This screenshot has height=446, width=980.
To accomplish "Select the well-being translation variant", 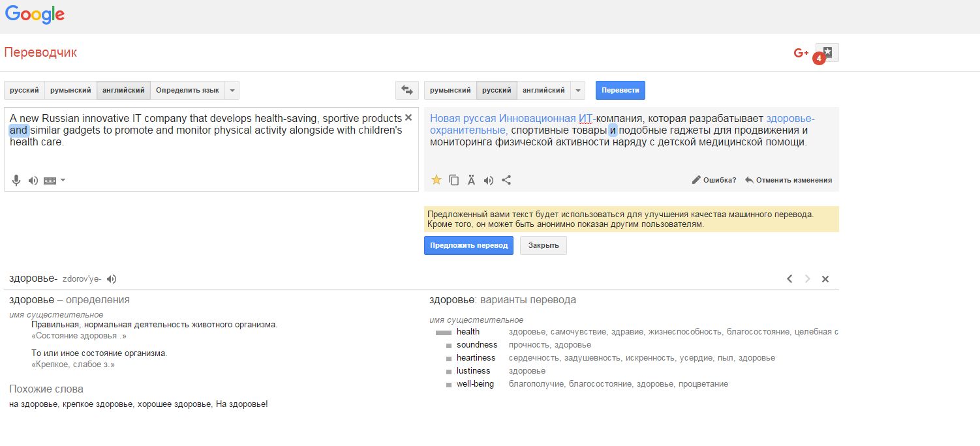I will click(475, 383).
